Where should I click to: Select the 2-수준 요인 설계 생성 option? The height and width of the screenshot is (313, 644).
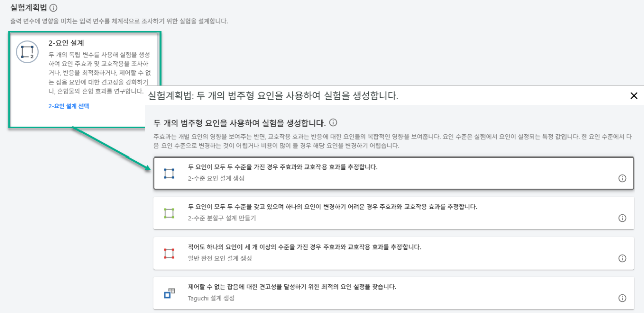click(352, 174)
